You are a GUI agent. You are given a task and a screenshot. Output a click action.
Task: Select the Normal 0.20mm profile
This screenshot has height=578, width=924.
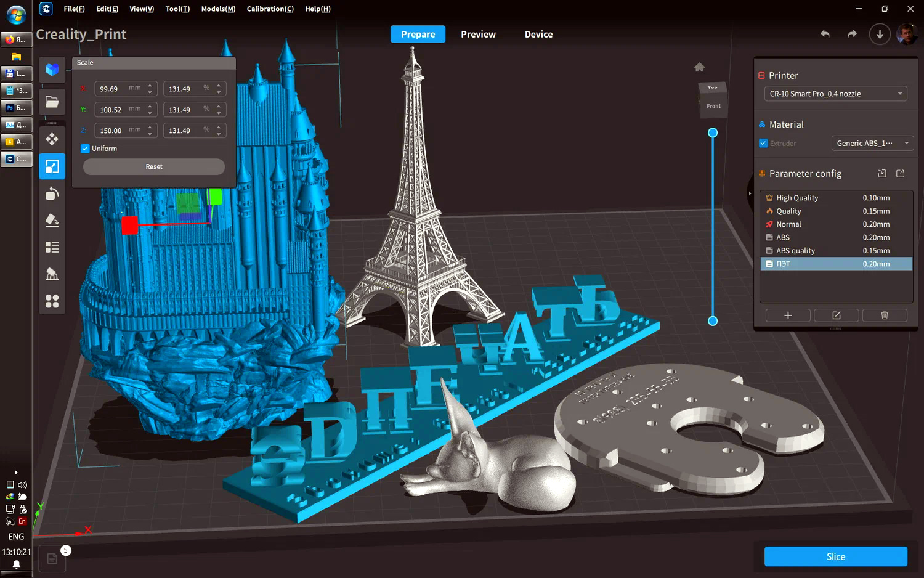(x=836, y=224)
